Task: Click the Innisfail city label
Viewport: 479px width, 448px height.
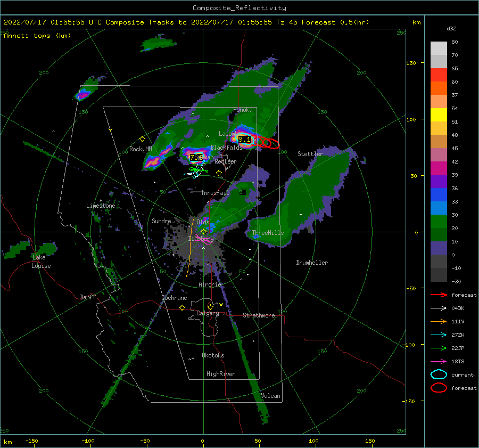Action: [x=215, y=193]
